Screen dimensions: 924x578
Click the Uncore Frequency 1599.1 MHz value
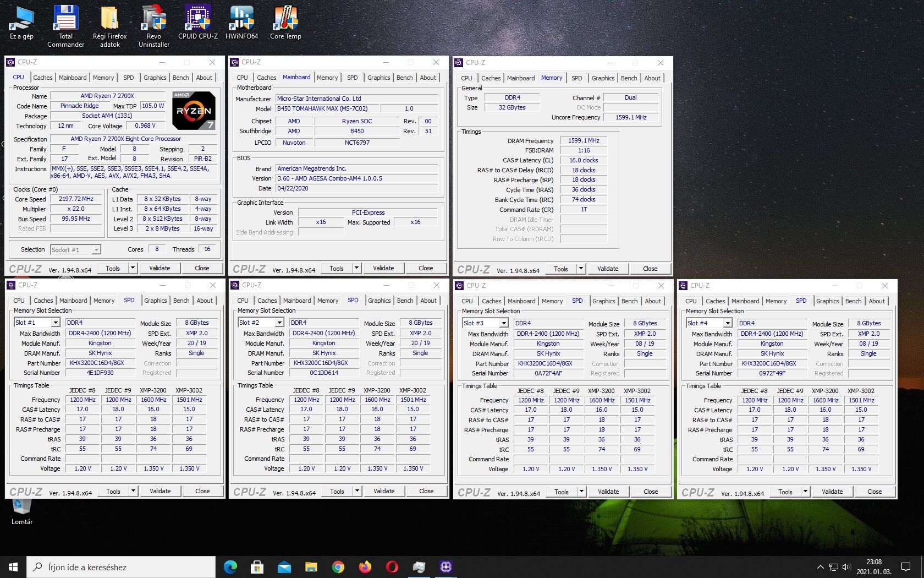pos(631,117)
